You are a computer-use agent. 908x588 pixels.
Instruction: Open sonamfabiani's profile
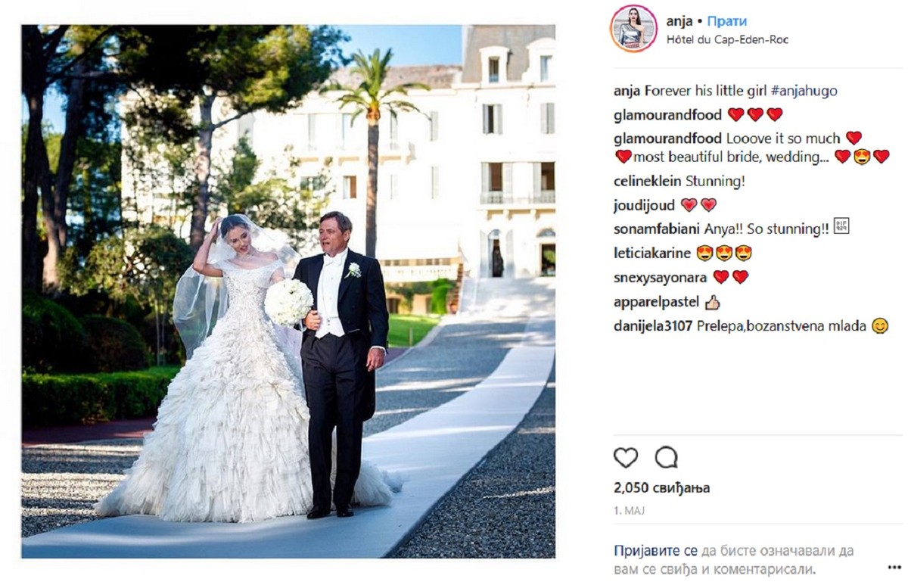click(x=657, y=229)
